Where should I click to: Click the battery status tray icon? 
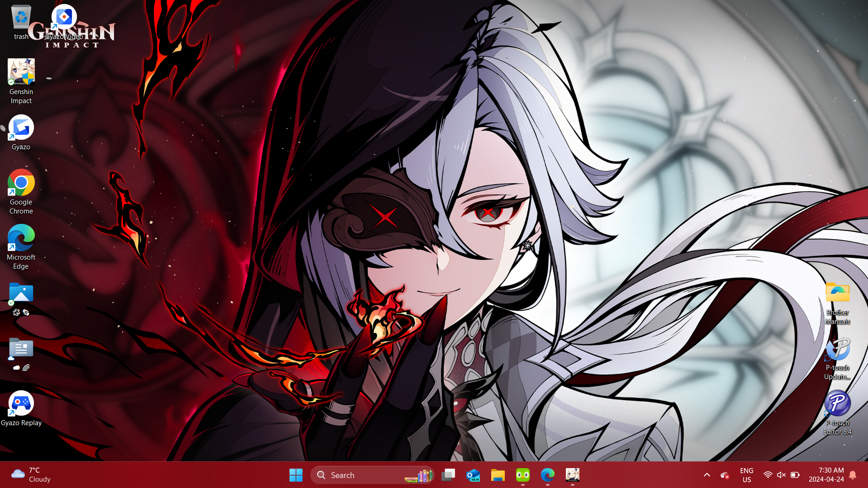795,475
